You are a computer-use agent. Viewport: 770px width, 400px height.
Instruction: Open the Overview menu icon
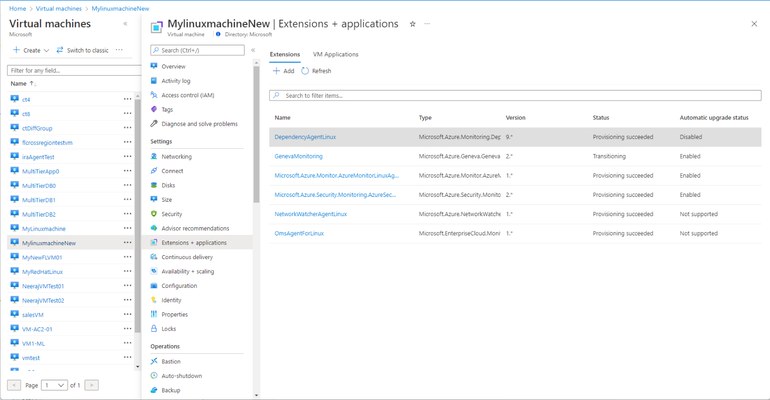coord(154,66)
